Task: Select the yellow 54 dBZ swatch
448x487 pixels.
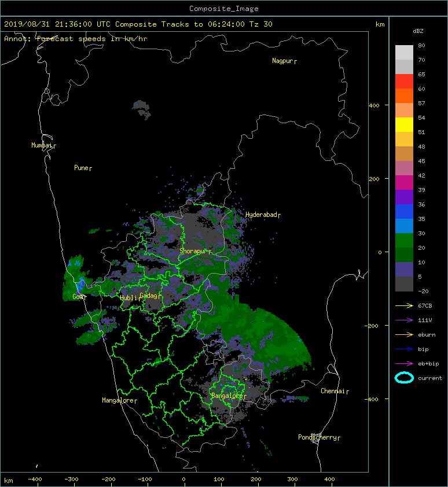Action: tap(404, 124)
